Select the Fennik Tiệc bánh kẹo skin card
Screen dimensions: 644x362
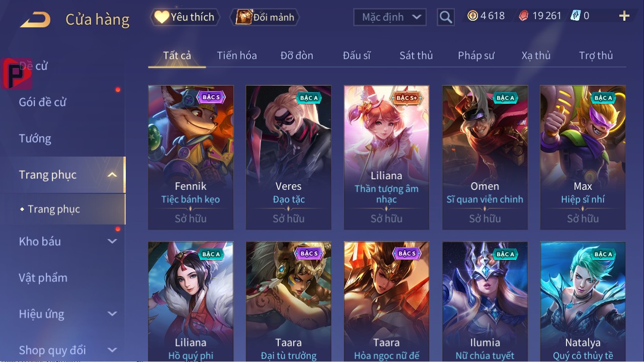tap(191, 158)
